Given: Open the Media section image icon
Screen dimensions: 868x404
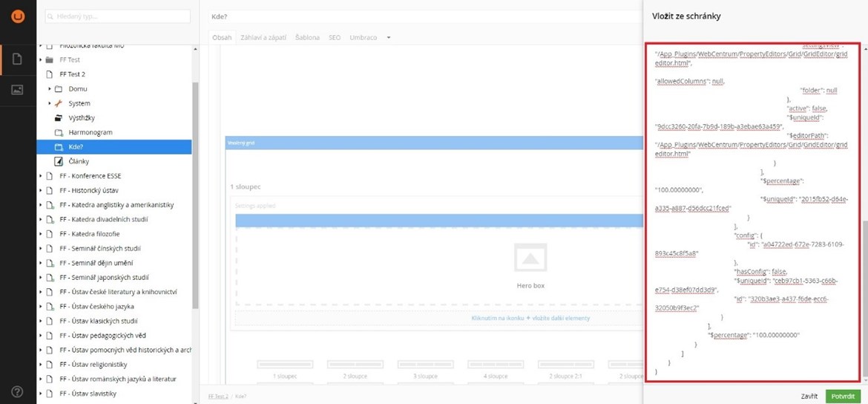Looking at the screenshot, I should (18, 90).
